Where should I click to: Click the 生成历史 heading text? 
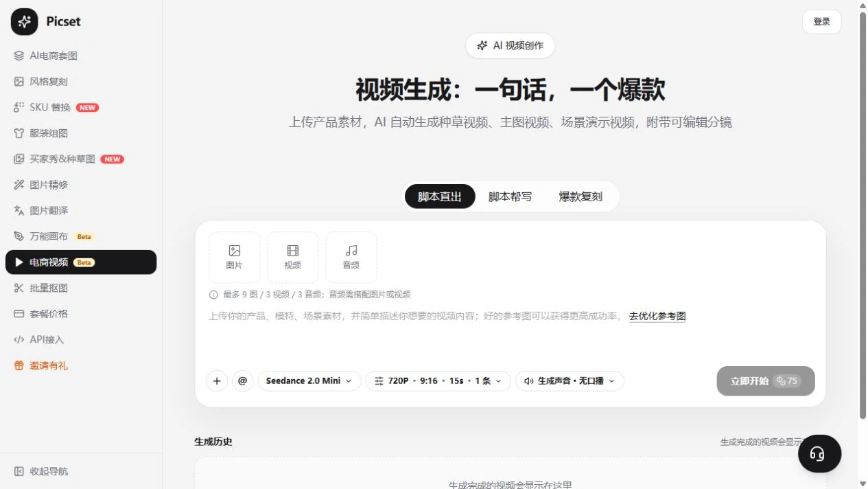[213, 442]
